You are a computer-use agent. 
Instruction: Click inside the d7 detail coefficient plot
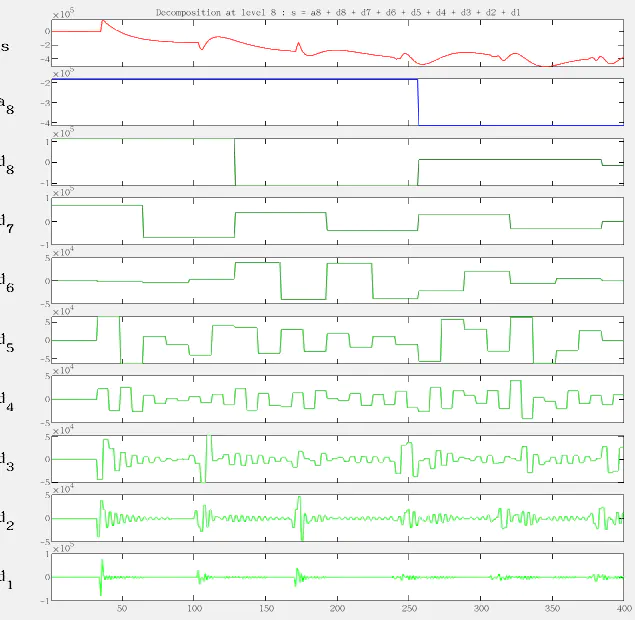coord(337,221)
